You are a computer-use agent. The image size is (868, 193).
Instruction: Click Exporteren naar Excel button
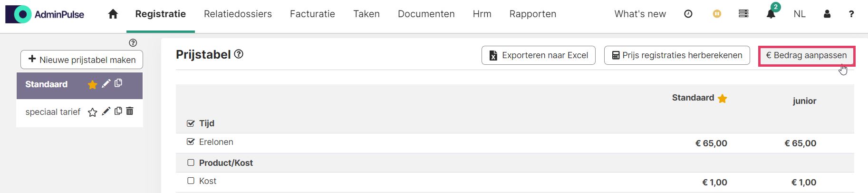539,55
